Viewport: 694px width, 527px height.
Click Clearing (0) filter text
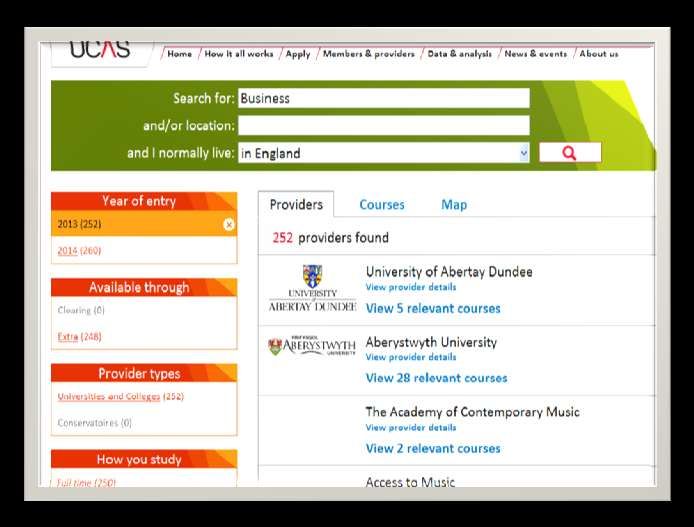pyautogui.click(x=81, y=310)
